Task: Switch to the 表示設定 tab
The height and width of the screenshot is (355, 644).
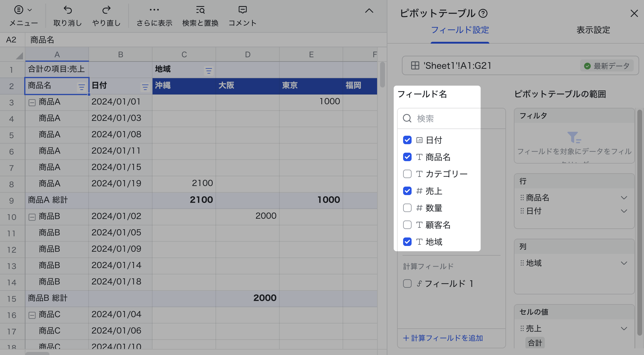Action: click(x=593, y=30)
